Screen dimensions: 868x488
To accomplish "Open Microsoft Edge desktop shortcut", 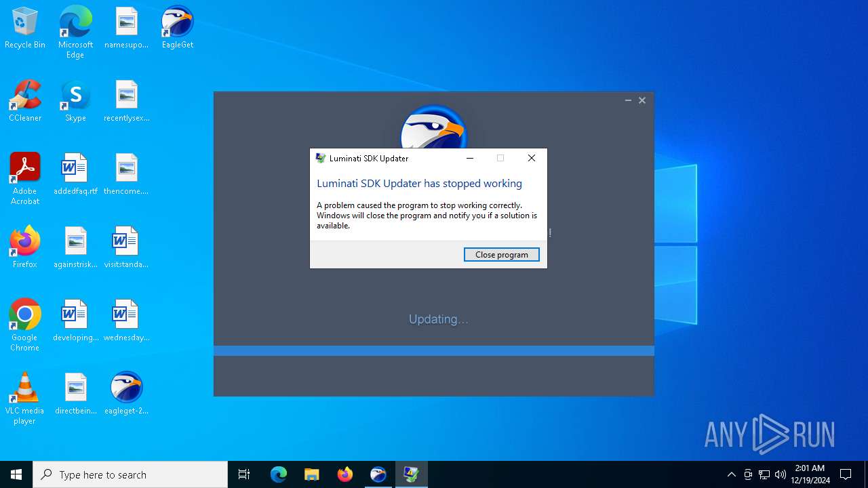I will (x=75, y=33).
